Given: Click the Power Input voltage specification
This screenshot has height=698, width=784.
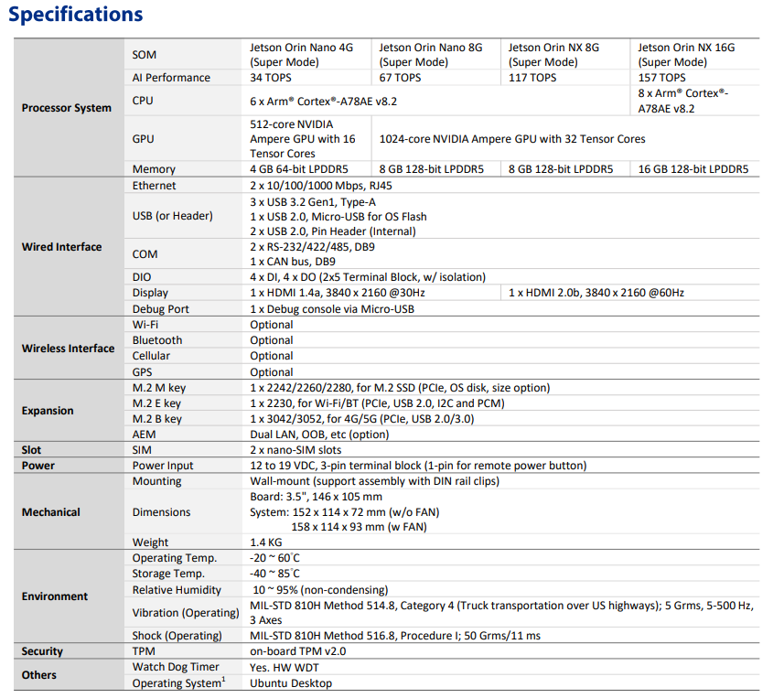Looking at the screenshot, I should click(x=418, y=466).
